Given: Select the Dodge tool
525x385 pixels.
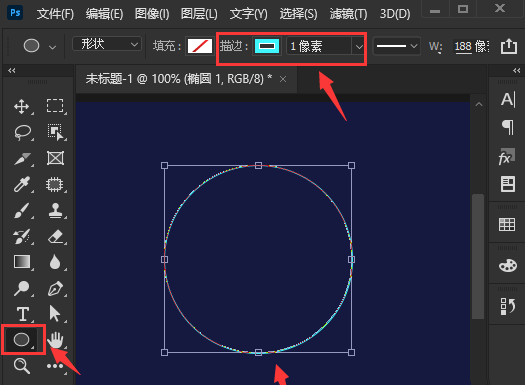Looking at the screenshot, I should click(21, 288).
